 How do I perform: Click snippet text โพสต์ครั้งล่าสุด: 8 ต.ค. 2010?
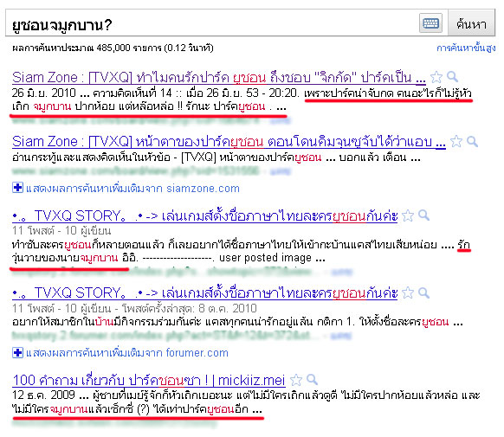point(190,309)
